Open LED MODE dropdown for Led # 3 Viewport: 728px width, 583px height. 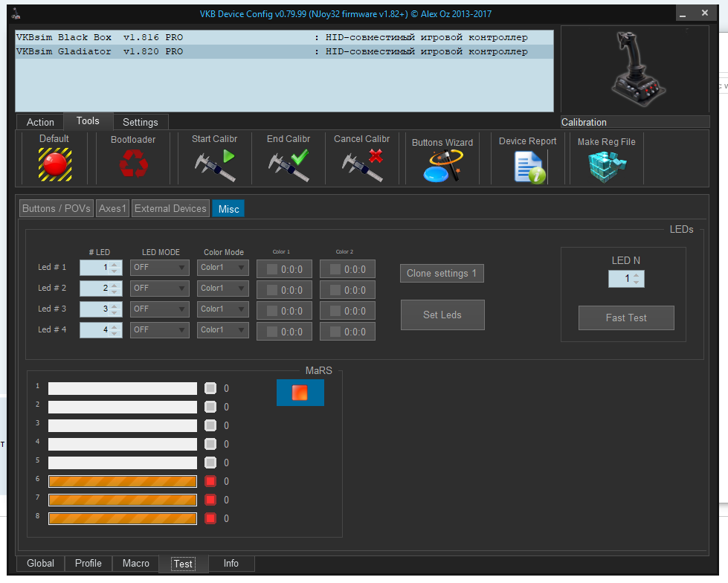[x=160, y=309]
